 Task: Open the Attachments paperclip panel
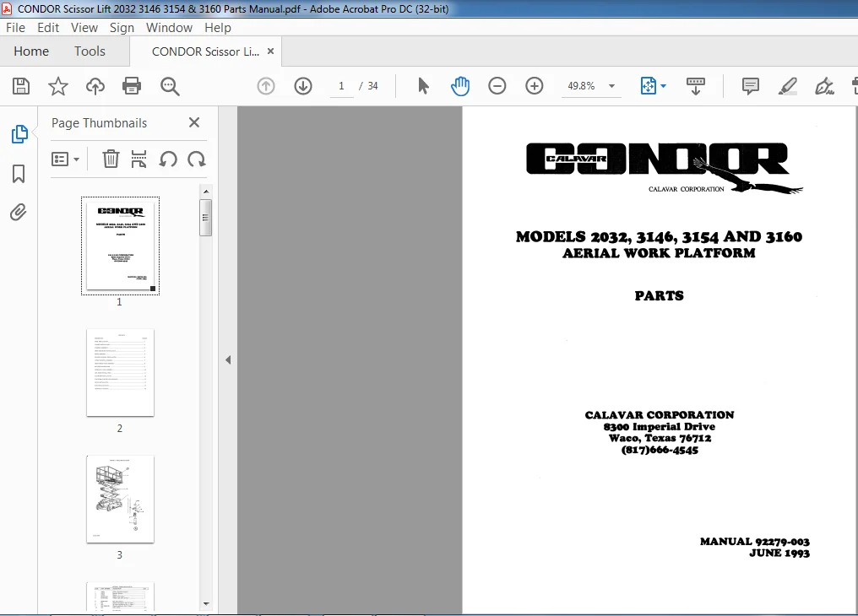tap(18, 212)
